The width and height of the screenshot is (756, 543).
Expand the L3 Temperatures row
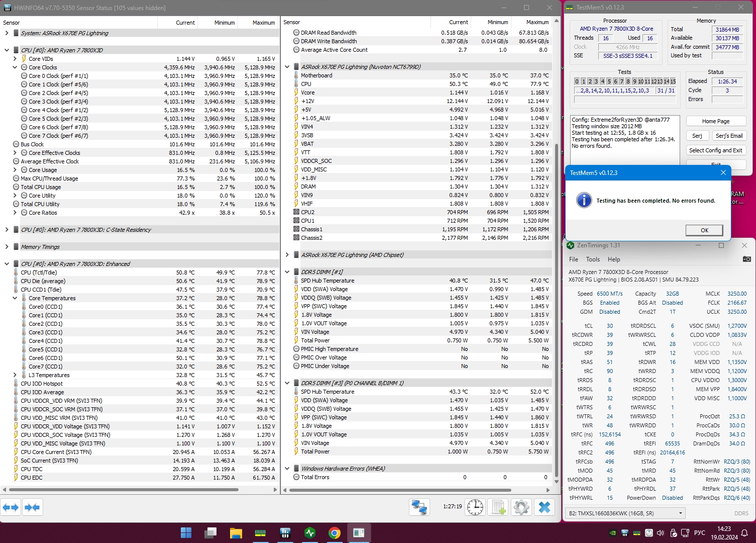(x=15, y=375)
